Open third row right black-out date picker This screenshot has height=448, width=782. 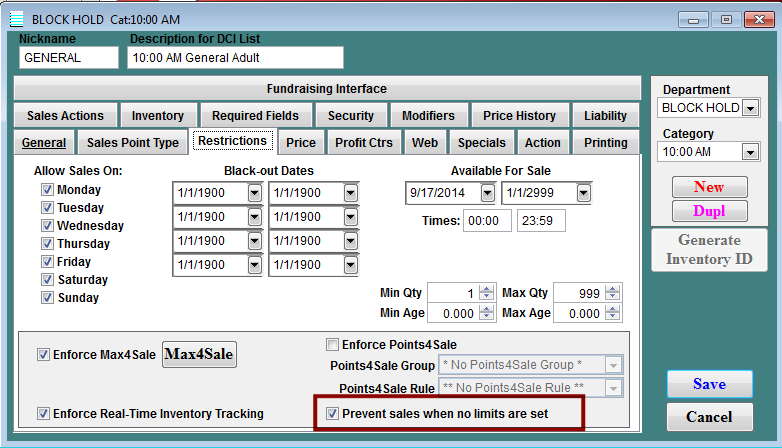pos(351,241)
